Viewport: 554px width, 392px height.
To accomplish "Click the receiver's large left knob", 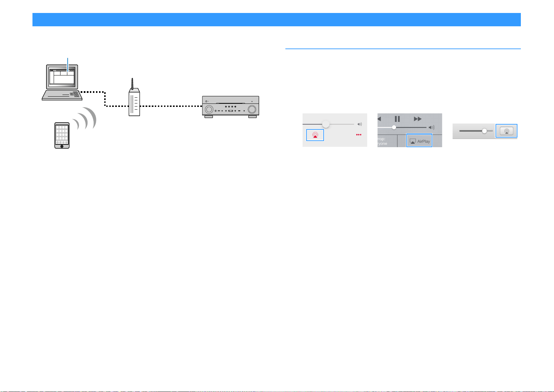I will [208, 109].
